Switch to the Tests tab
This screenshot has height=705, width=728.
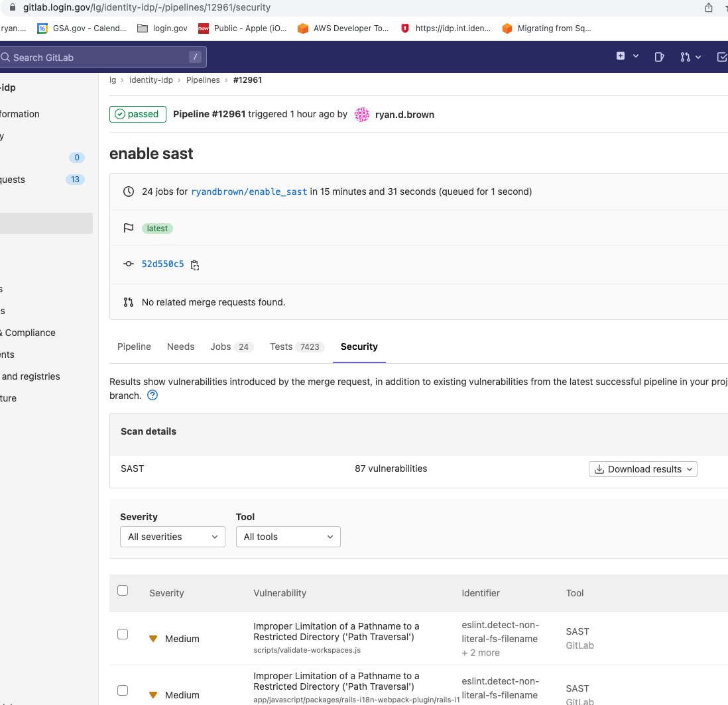pyautogui.click(x=297, y=347)
